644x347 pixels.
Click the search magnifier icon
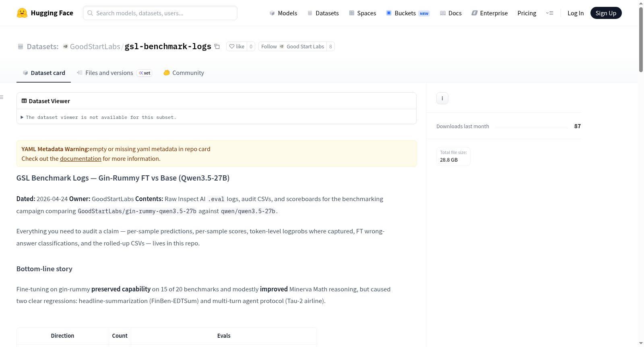90,13
